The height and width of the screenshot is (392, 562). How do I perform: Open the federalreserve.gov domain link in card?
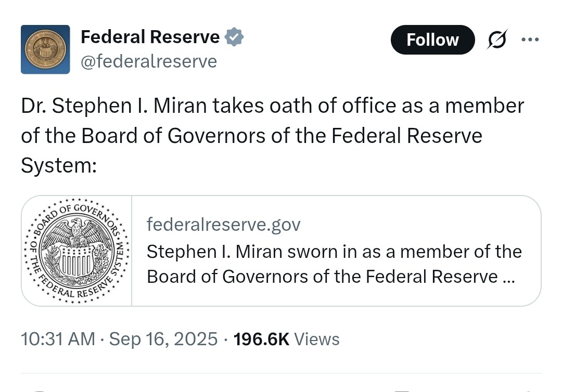[223, 225]
